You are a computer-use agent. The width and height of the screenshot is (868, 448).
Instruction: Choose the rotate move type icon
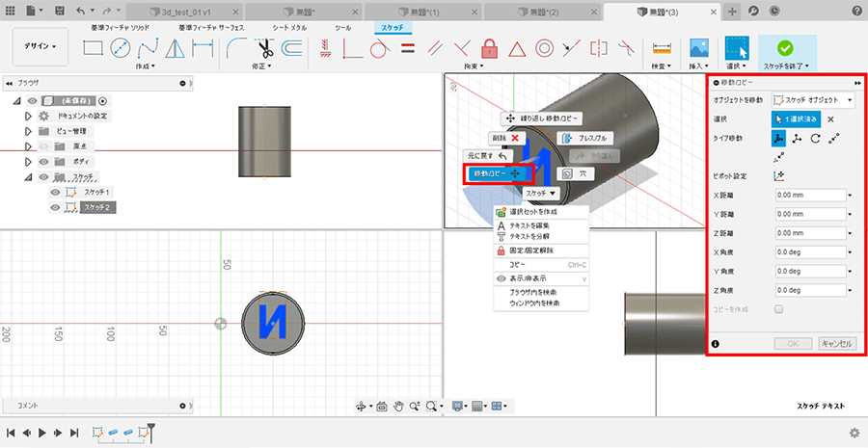[x=813, y=138]
